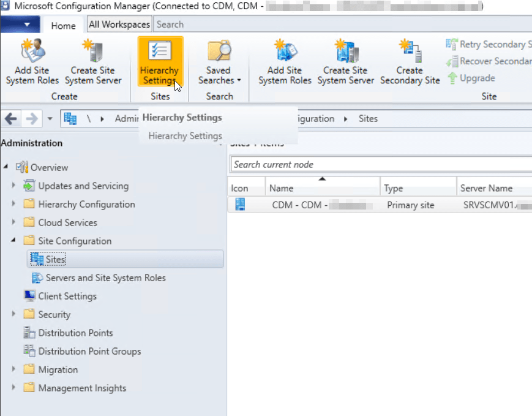Expand the Hierarchy Configuration folder

pos(14,204)
